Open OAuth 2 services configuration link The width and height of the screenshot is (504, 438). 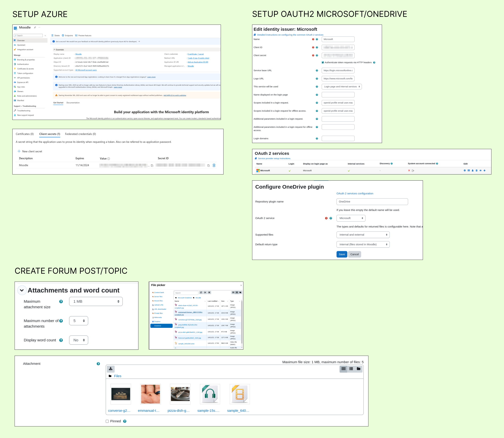tap(355, 193)
